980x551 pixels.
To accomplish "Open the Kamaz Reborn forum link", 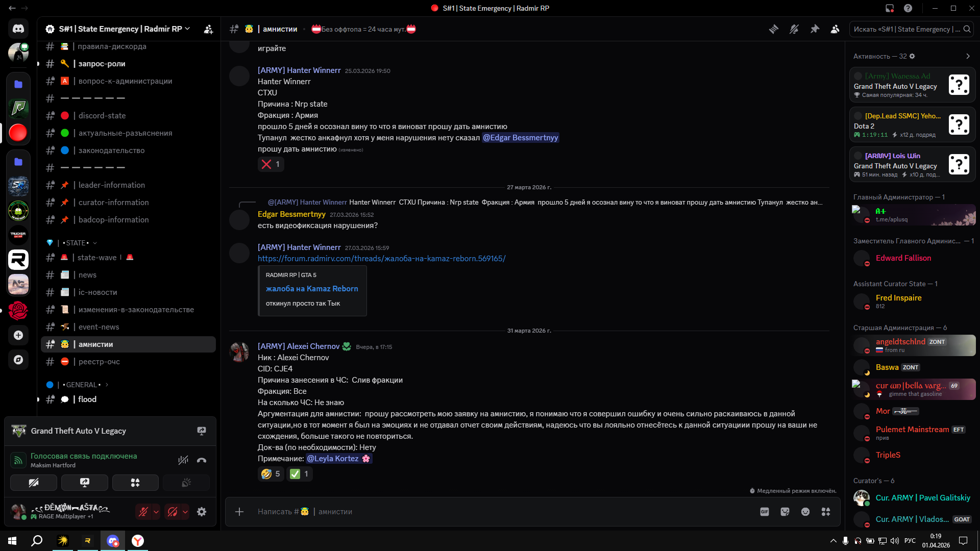I will (381, 259).
